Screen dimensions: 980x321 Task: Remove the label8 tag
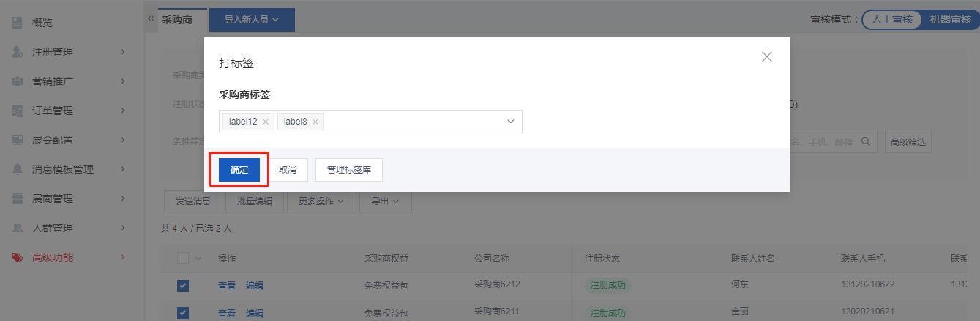[315, 122]
